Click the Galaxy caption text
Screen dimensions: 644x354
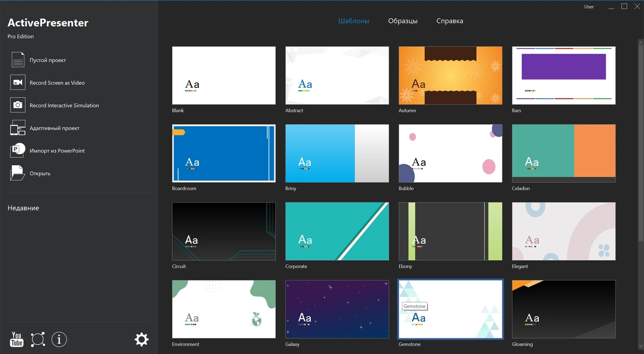[292, 344]
